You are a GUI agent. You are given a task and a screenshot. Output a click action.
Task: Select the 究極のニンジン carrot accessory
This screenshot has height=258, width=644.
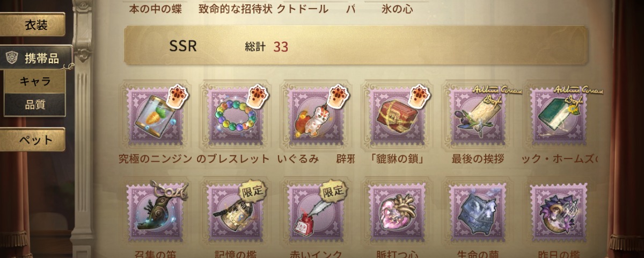pos(153,116)
